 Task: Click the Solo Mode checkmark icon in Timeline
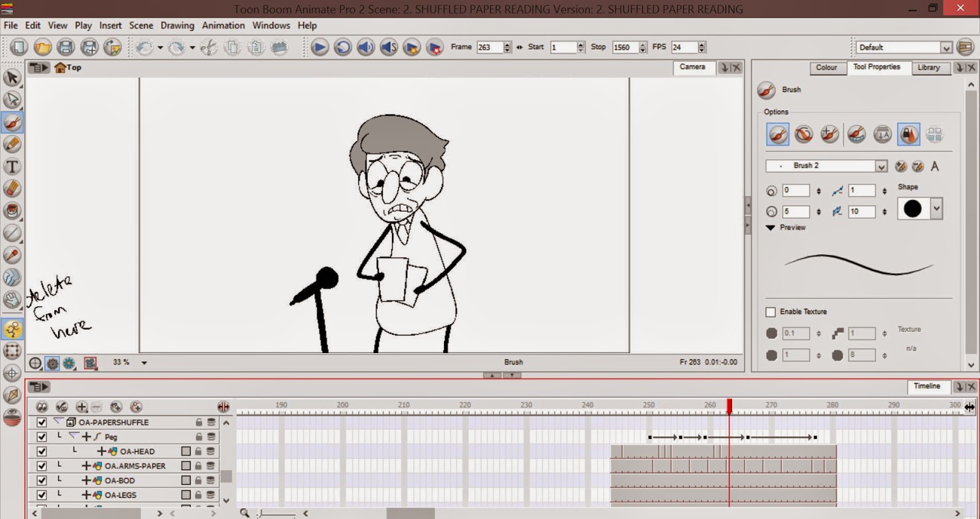click(x=62, y=407)
